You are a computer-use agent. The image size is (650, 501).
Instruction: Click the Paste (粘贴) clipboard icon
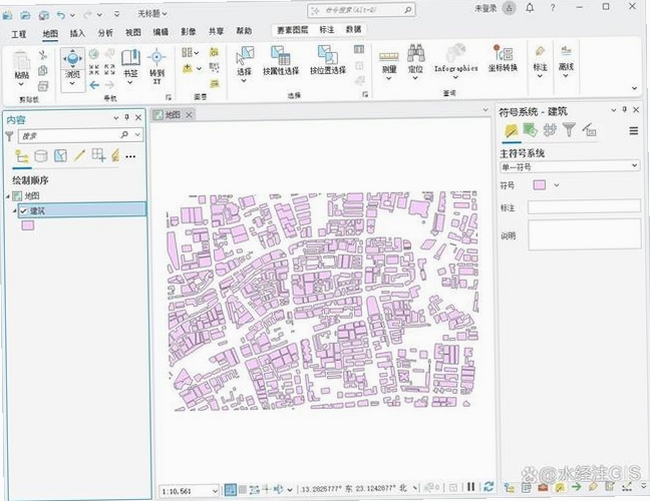22,61
